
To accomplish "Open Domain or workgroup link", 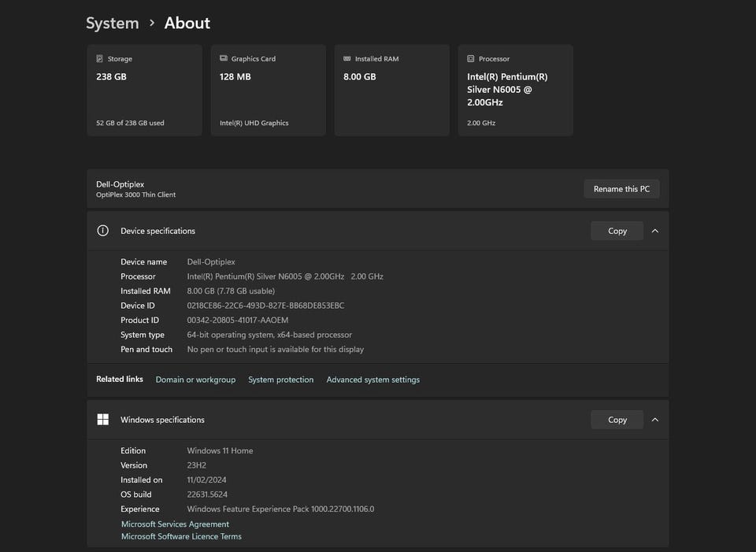I will (195, 380).
